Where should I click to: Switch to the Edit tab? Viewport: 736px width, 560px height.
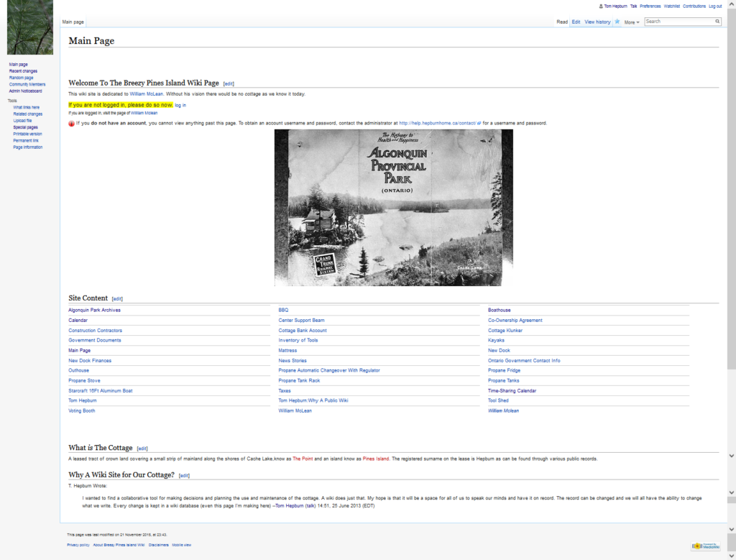(576, 22)
